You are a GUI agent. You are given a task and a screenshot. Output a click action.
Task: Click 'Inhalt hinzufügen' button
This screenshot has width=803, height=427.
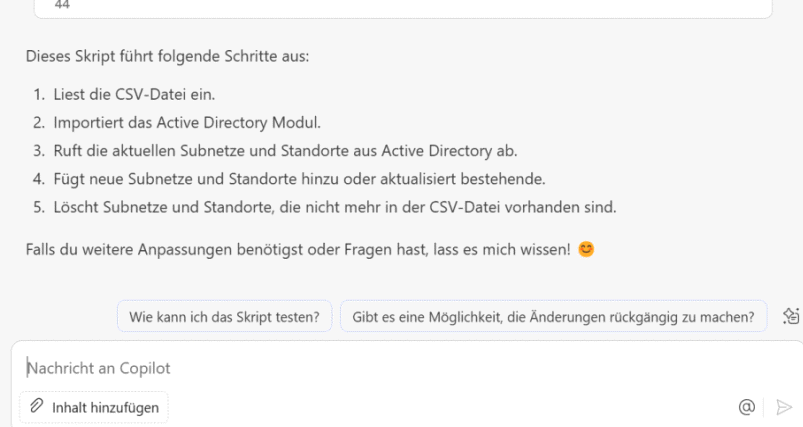click(94, 408)
